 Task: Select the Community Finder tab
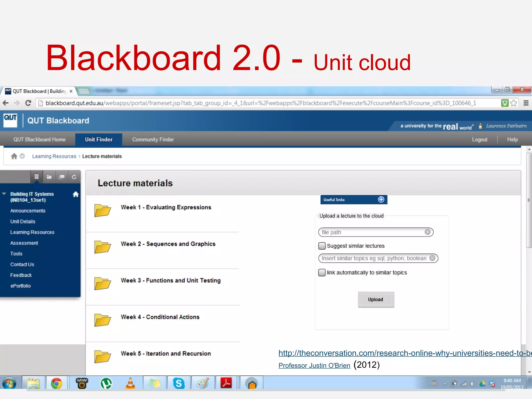[x=153, y=139]
